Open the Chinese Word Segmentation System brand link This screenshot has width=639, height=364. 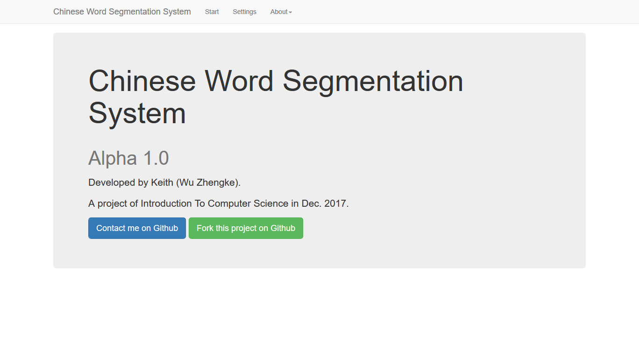[x=122, y=12]
